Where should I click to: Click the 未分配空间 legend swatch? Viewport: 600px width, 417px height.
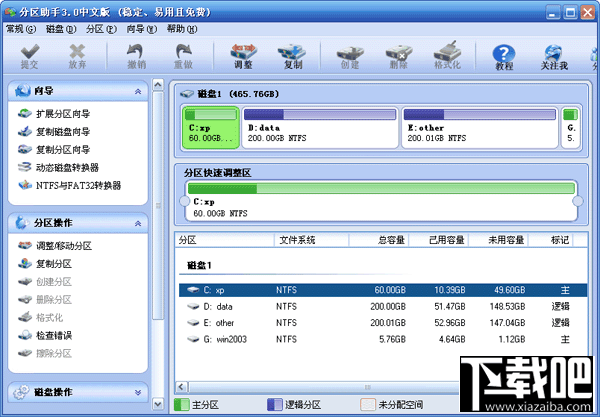pos(368,404)
